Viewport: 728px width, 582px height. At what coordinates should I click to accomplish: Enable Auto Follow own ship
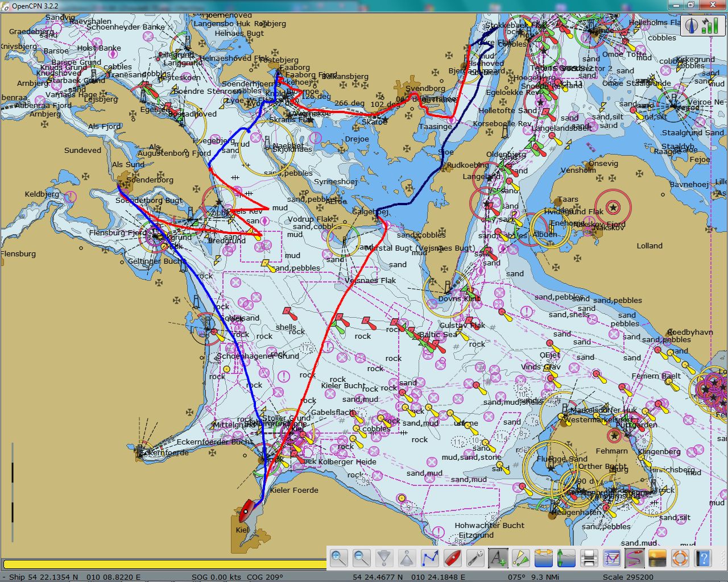[453, 558]
